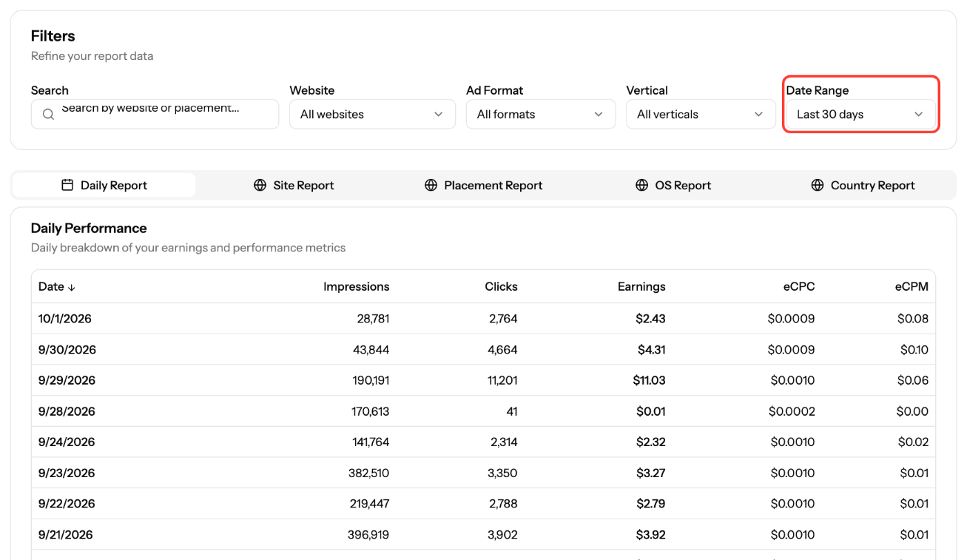Click the $0.0002 eCPC value
This screenshot has width=967, height=560.
pos(792,412)
